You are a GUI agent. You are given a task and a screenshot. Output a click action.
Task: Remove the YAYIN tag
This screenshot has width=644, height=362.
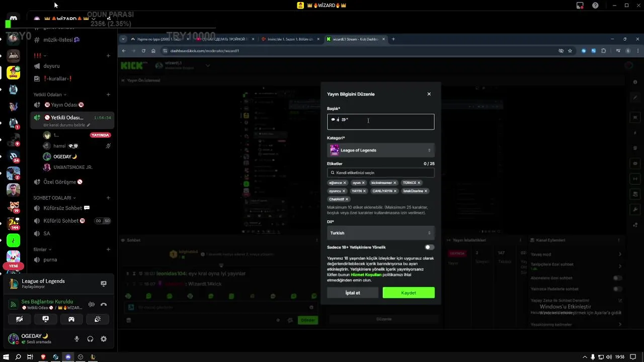[364, 191]
